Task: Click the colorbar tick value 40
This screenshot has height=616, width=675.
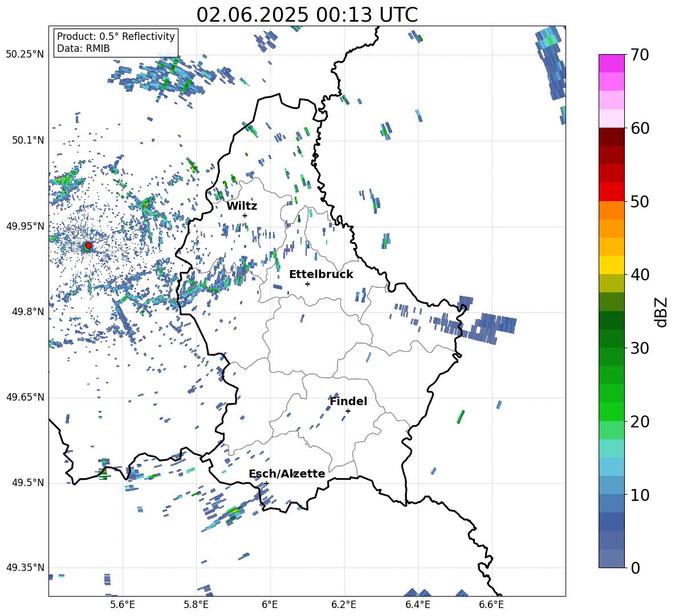Action: click(639, 275)
